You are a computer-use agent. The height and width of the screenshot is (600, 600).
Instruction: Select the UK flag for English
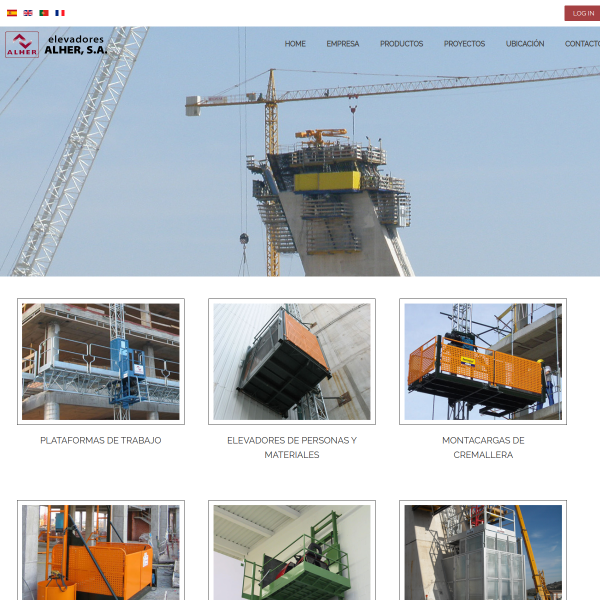click(28, 13)
